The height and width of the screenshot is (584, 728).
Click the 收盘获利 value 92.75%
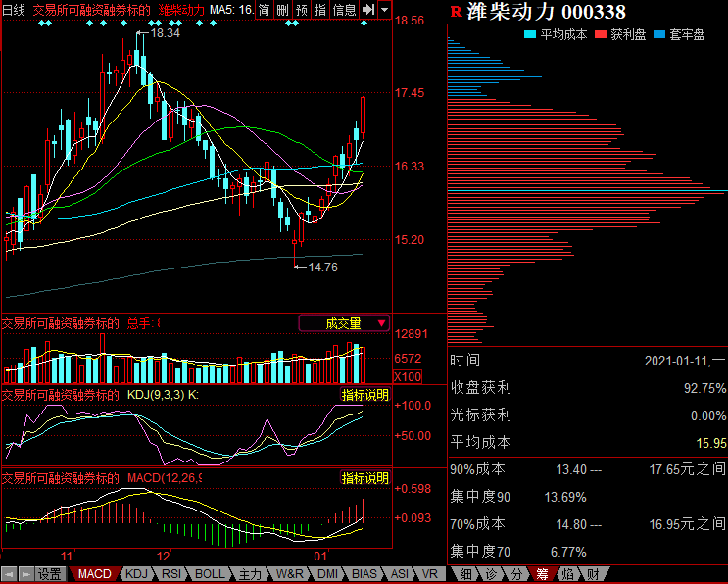pos(704,388)
